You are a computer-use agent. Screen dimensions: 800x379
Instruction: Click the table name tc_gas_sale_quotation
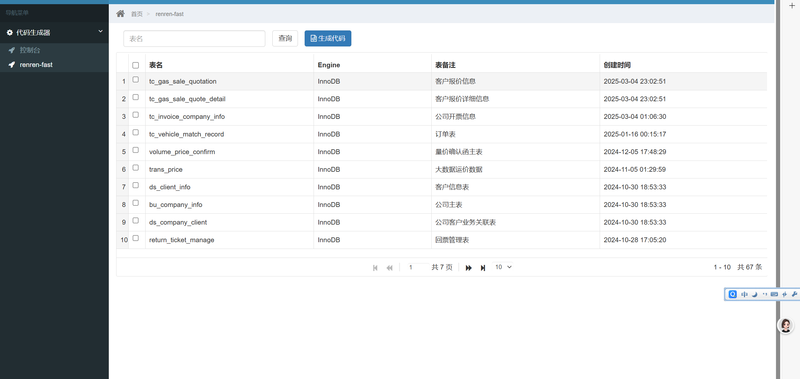click(x=183, y=82)
